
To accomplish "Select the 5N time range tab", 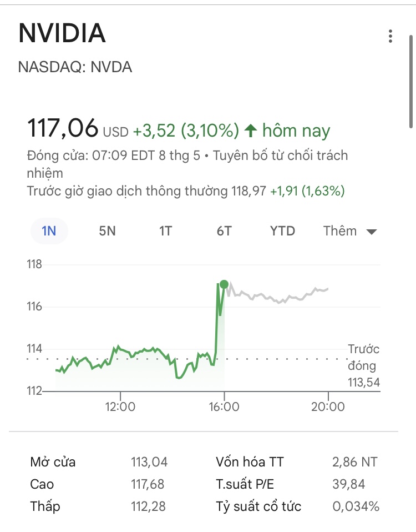I will tap(107, 231).
